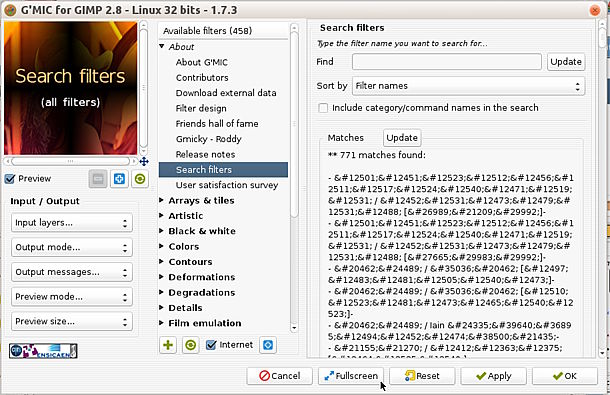The image size is (610, 395).
Task: Open the Preview size dropdown
Action: tap(72, 321)
